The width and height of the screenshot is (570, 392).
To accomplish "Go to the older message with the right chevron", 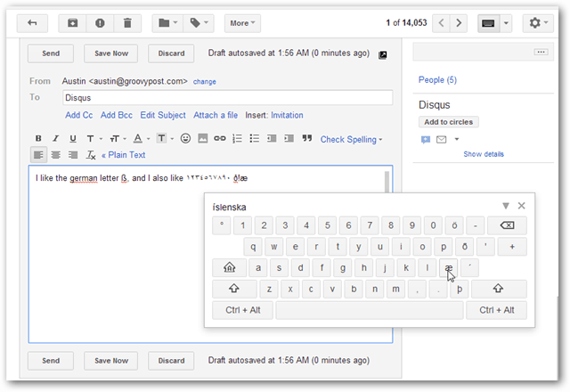I will (459, 23).
